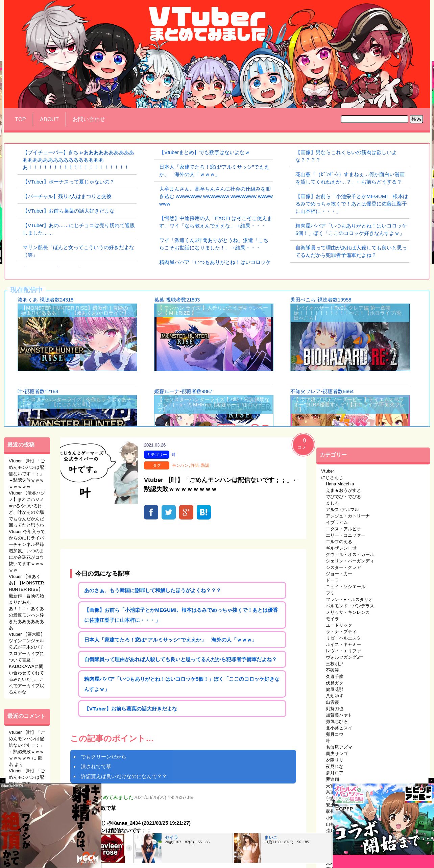Open あのさぁ、もう韓国に謝罪して recommended article
Viewport: 434px width, 868px height.
pyautogui.click(x=182, y=590)
